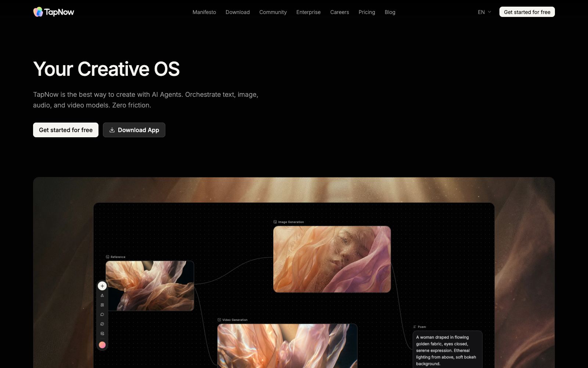Select the Reference image thumbnail

pyautogui.click(x=150, y=286)
